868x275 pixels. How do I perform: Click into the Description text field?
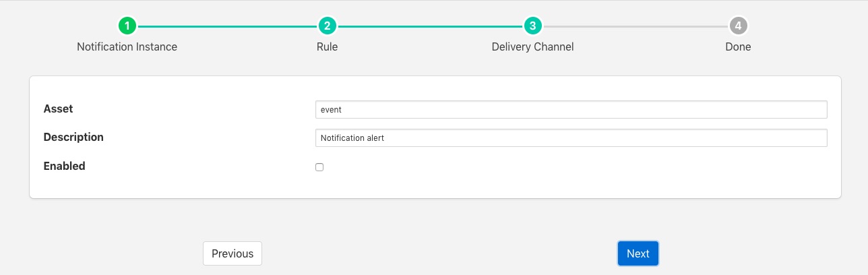571,138
